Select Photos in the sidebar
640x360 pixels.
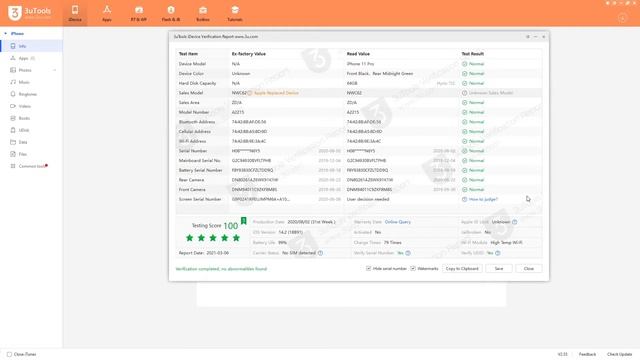(31, 70)
